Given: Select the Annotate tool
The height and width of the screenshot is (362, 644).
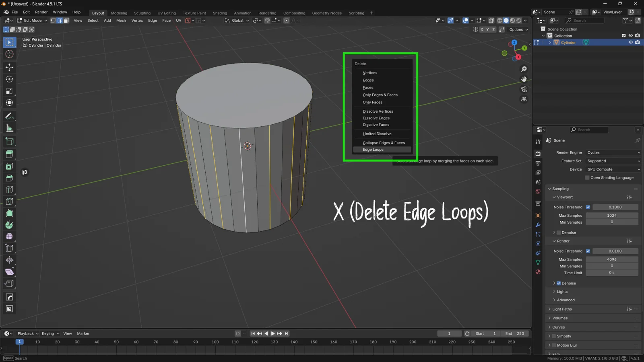Looking at the screenshot, I should (9, 116).
